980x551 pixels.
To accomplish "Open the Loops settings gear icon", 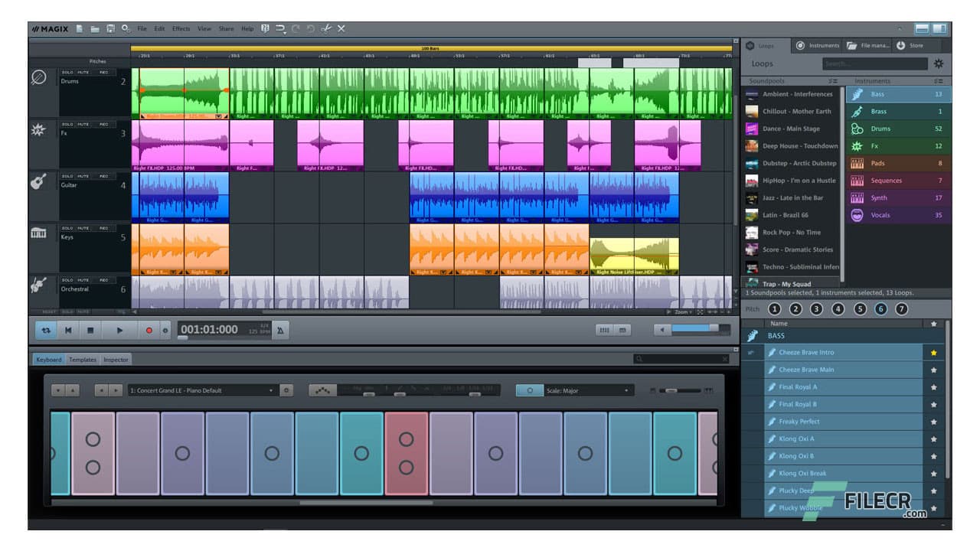I will 939,64.
